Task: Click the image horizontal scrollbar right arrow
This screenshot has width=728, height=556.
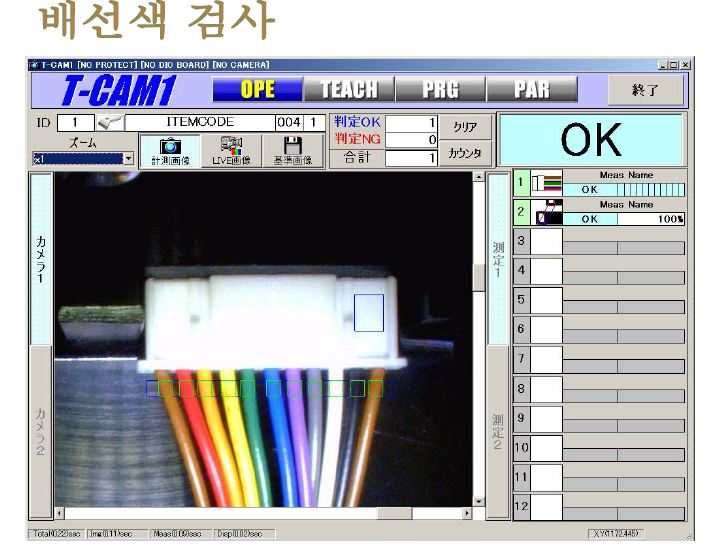Action: tap(465, 513)
